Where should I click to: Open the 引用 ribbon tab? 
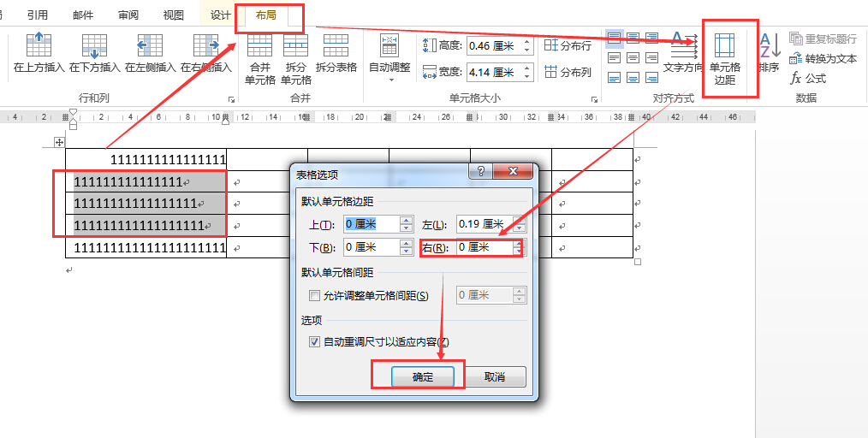pyautogui.click(x=38, y=15)
